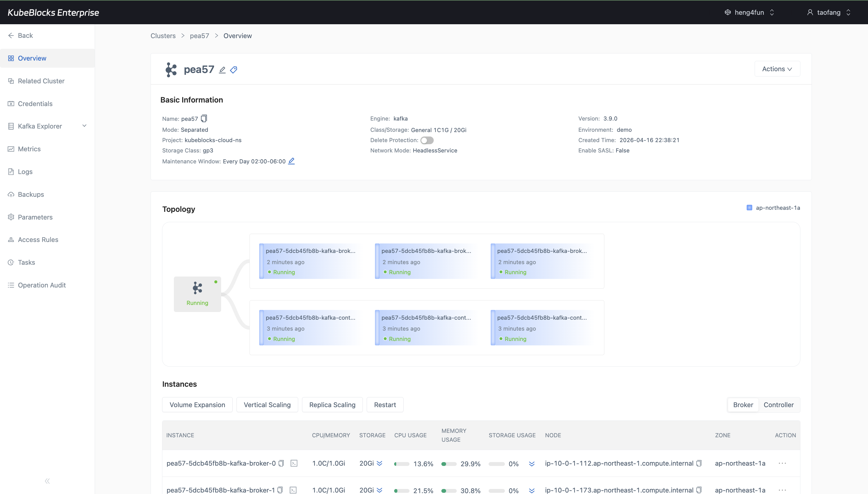Click the Storage Class value gp3

pos(208,150)
